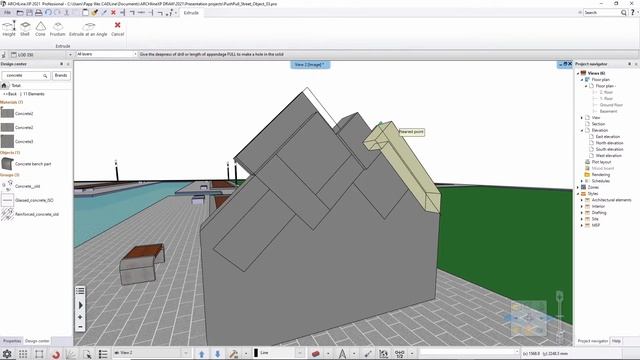Open the help question mark icon
The image size is (640, 360).
click(633, 13)
